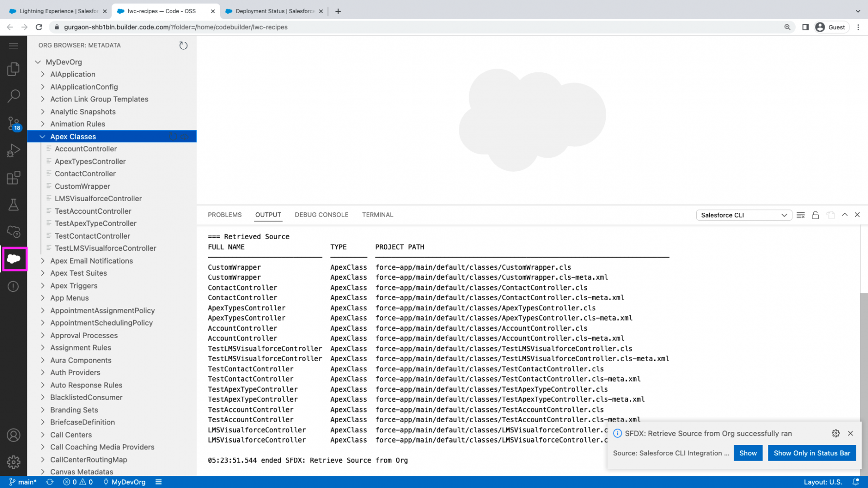Close the bottom panel
This screenshot has height=488, width=868.
[x=857, y=215]
